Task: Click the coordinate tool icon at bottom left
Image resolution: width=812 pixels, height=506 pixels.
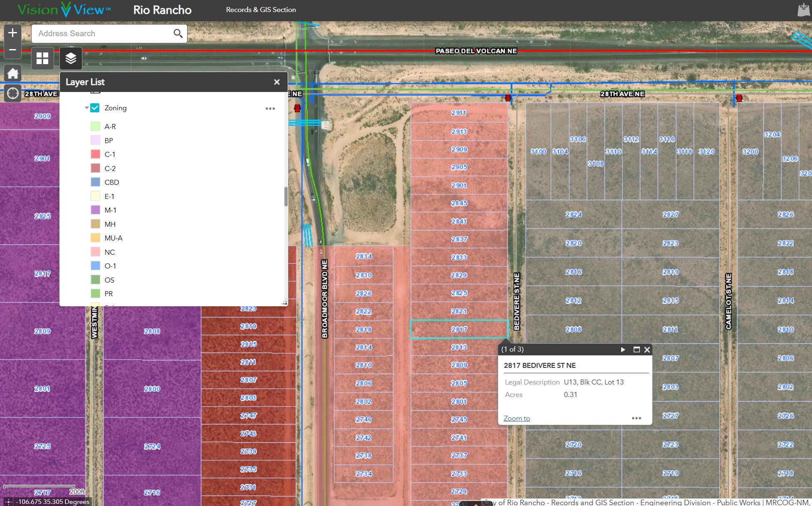Action: (8, 501)
